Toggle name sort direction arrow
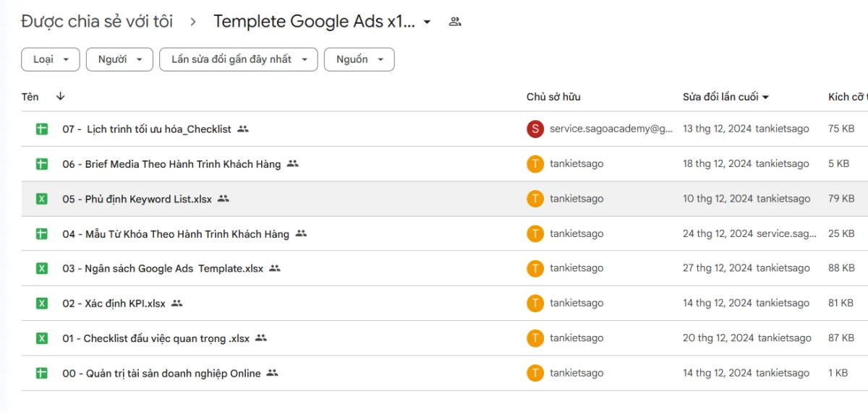 click(60, 96)
